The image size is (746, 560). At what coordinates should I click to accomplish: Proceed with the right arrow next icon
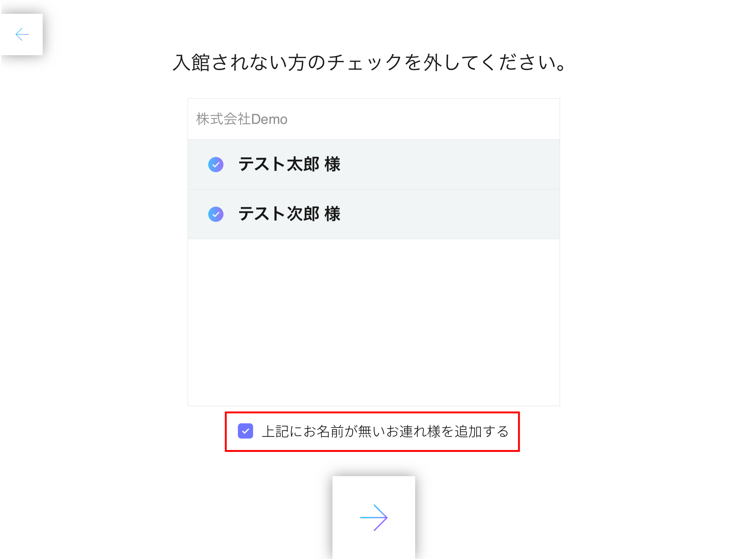pyautogui.click(x=374, y=517)
